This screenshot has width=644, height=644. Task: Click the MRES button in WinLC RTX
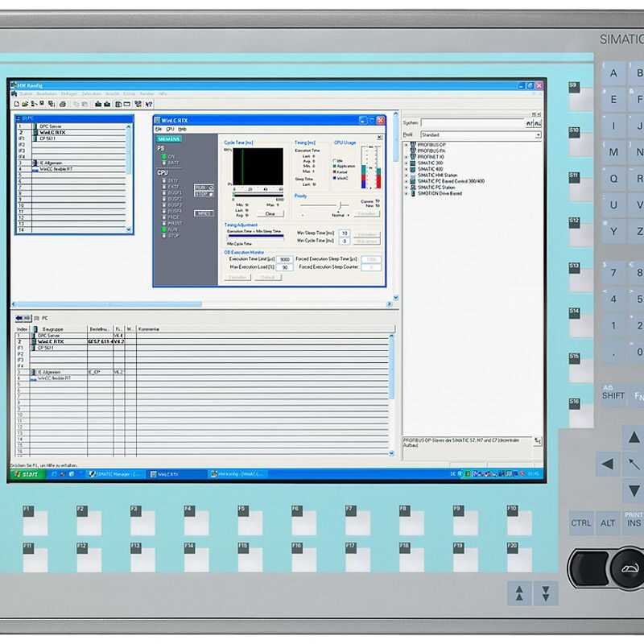(204, 213)
